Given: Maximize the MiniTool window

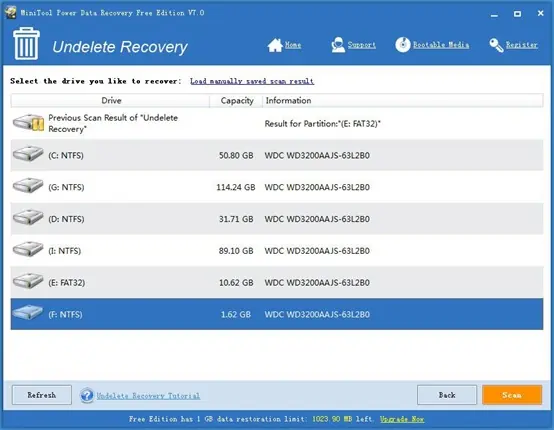Looking at the screenshot, I should (517, 14).
